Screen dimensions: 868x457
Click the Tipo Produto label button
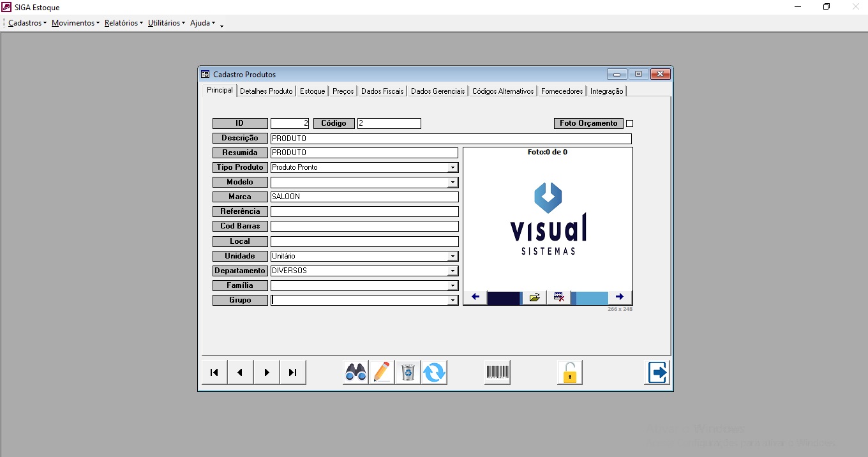[240, 168]
